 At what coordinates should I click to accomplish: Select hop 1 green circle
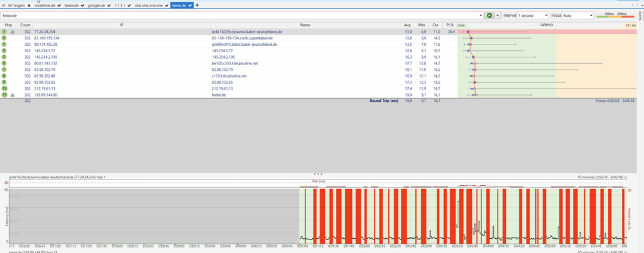pyautogui.click(x=4, y=32)
